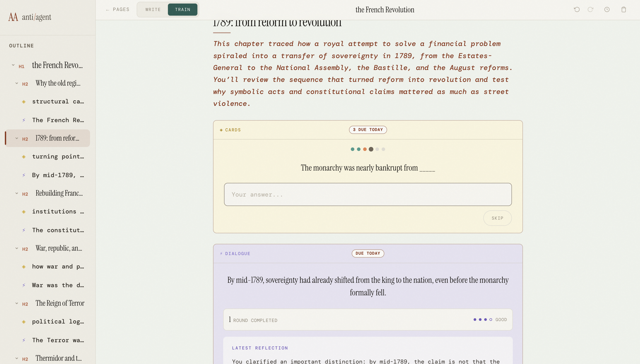Select diamond icon beside 'turning point…'

coord(24,157)
